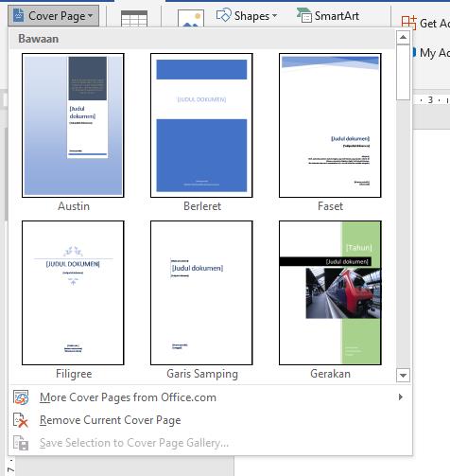Click the Table icon in the ribbon

[x=134, y=19]
